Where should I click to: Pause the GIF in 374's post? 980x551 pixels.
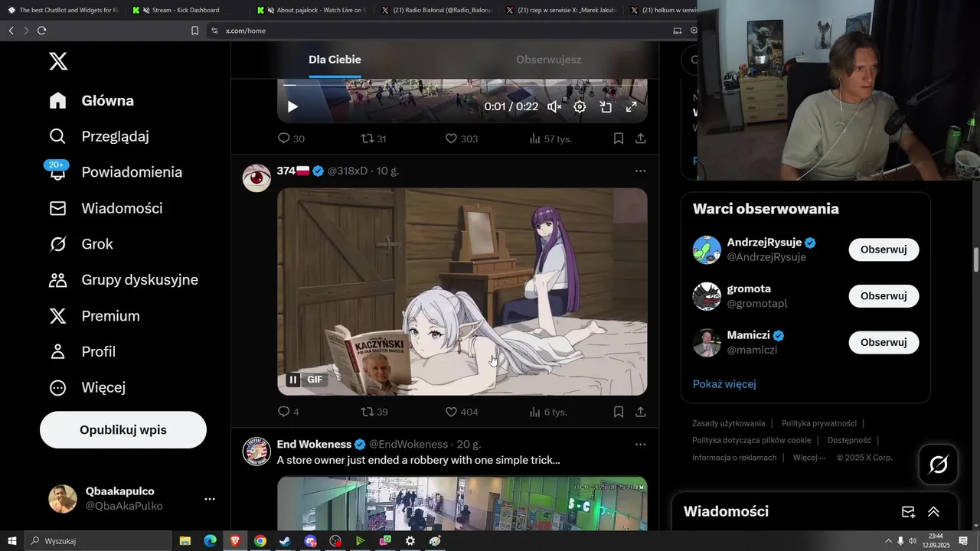[293, 380]
